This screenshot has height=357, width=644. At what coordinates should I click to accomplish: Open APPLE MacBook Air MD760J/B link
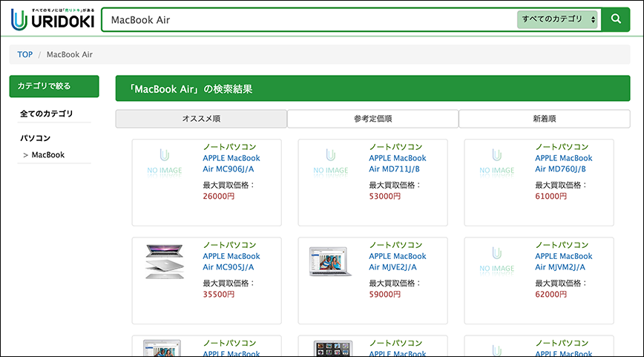pyautogui.click(x=564, y=163)
